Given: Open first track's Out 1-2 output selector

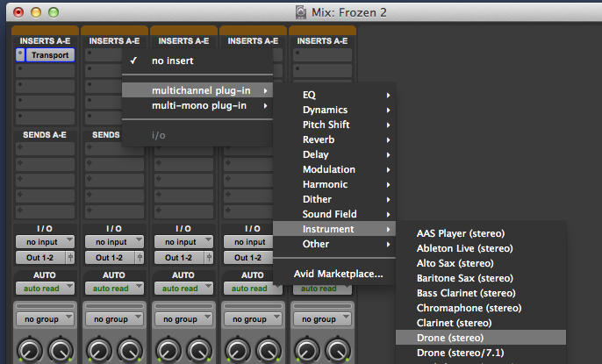Looking at the screenshot, I should pyautogui.click(x=40, y=258).
